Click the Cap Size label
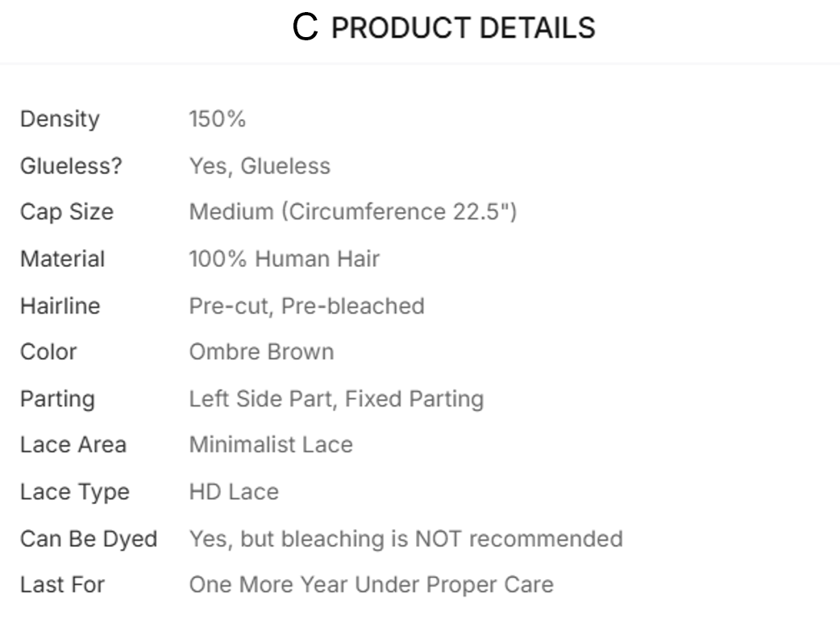This screenshot has height=629, width=840. pos(67,212)
